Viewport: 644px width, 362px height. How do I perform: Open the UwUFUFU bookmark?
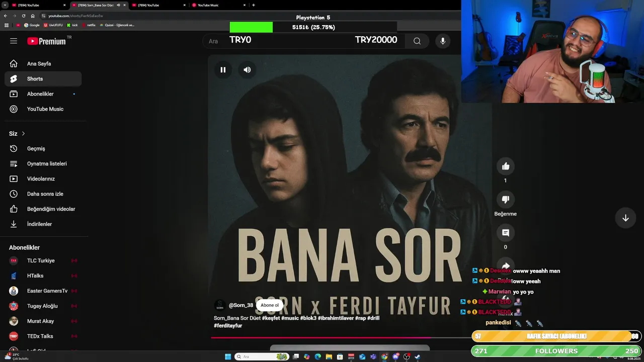click(53, 25)
